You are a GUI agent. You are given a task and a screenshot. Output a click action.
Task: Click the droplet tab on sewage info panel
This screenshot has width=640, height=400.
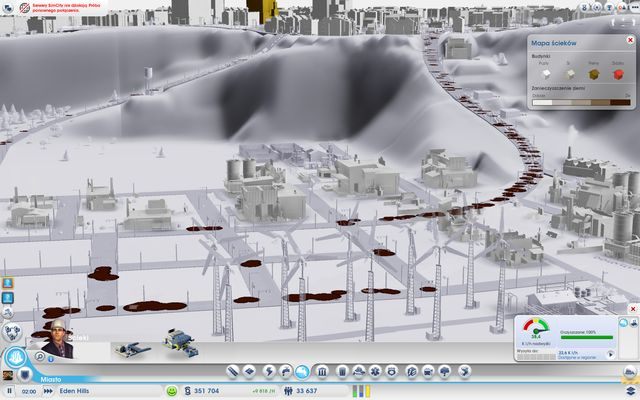pyautogui.click(x=623, y=323)
